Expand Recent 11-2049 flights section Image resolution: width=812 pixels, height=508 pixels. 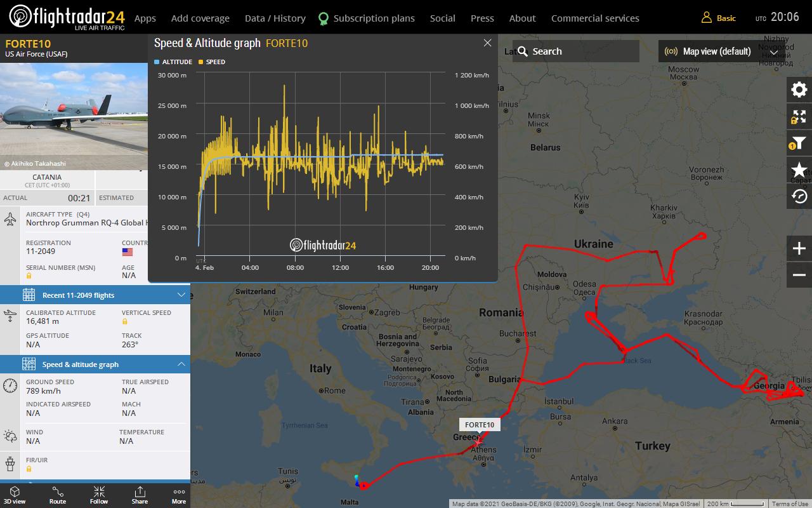point(95,295)
